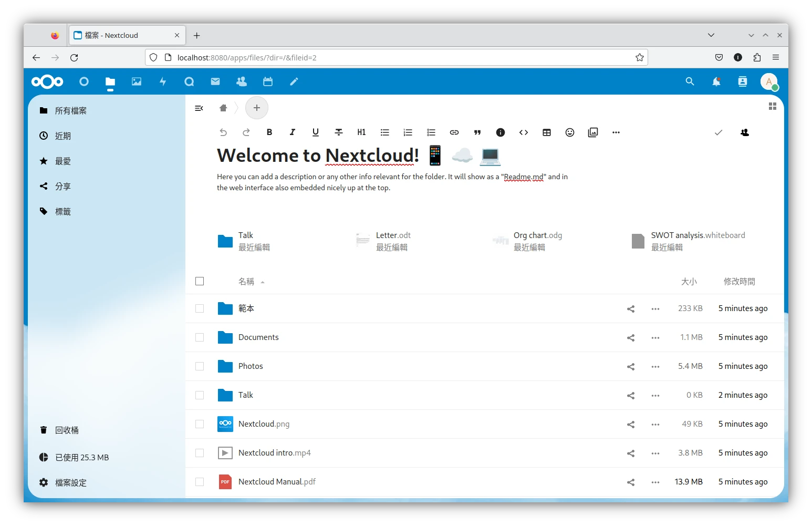This screenshot has height=526, width=812.
Task: Open the Calendar app icon
Action: (268, 81)
